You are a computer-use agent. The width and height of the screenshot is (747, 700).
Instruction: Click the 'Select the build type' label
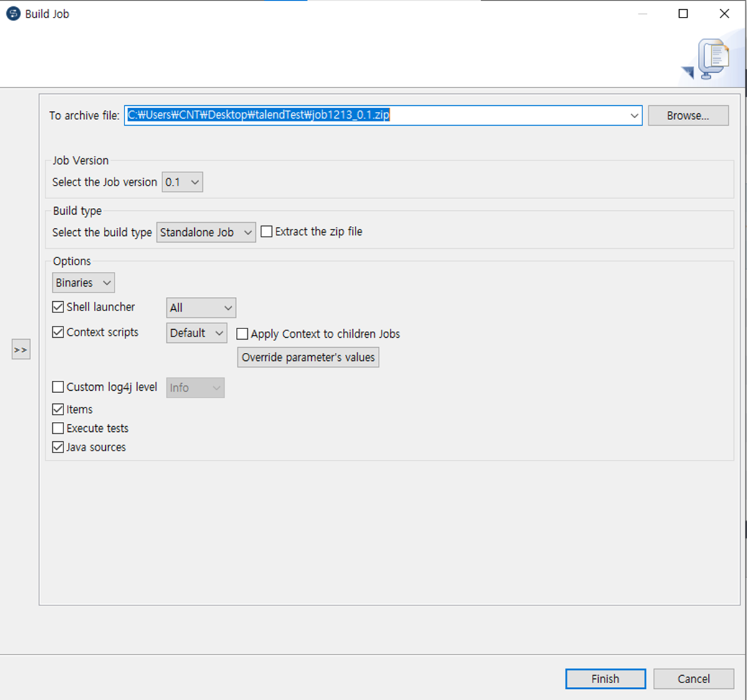pos(102,232)
